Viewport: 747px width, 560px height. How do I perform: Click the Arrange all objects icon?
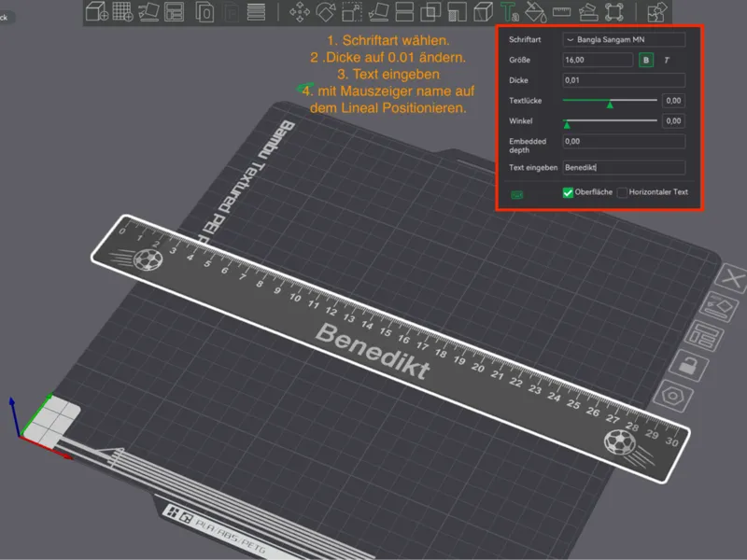(x=175, y=11)
